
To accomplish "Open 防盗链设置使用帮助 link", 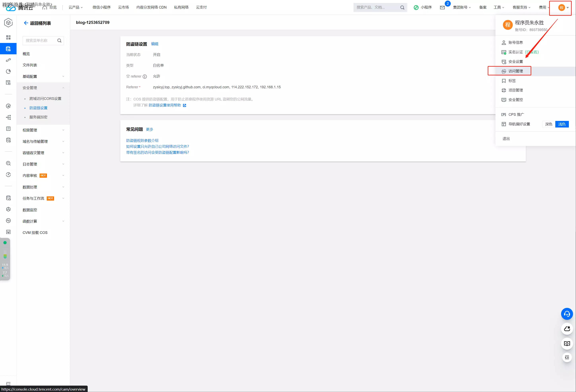I will pos(165,105).
